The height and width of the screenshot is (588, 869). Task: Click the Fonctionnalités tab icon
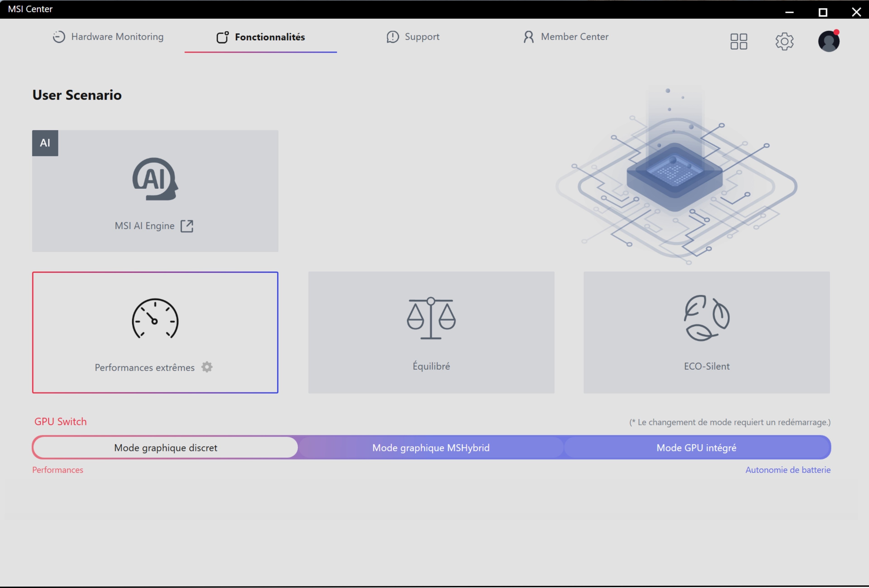click(x=223, y=37)
